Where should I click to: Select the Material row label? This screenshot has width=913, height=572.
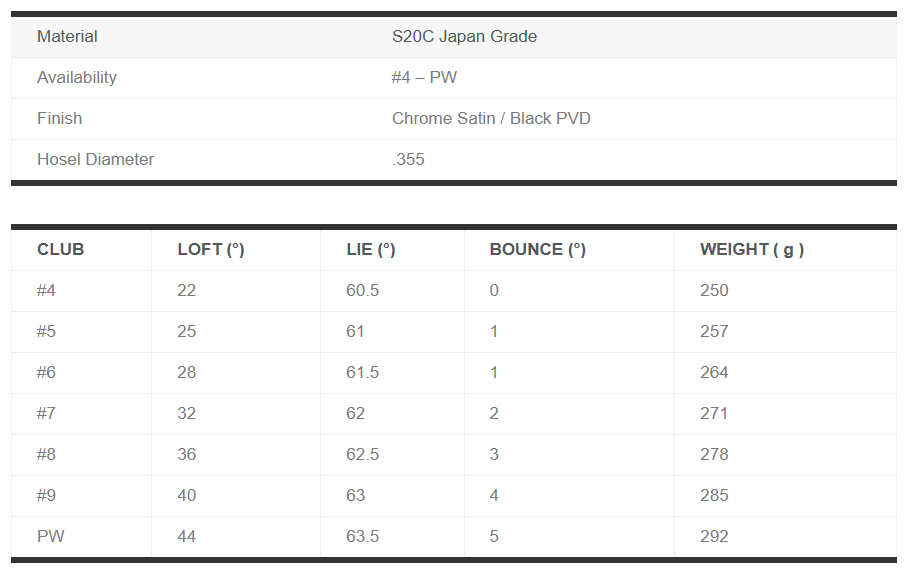tap(67, 37)
